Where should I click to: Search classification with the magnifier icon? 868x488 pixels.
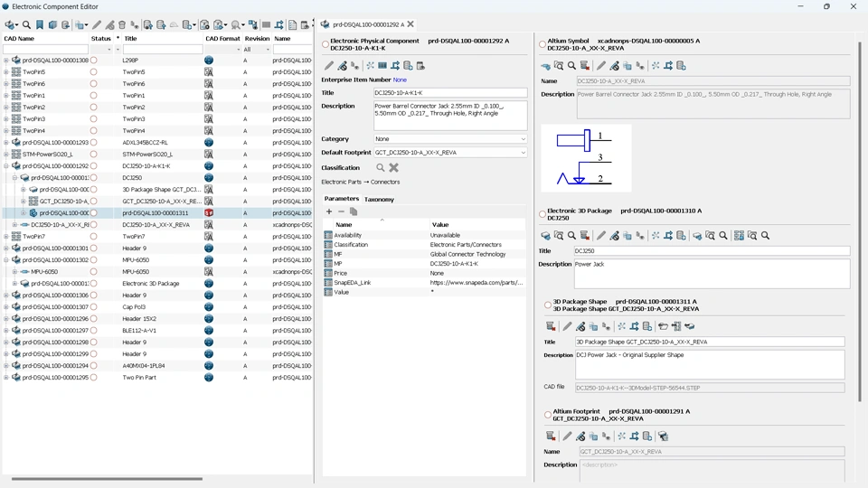tap(381, 168)
